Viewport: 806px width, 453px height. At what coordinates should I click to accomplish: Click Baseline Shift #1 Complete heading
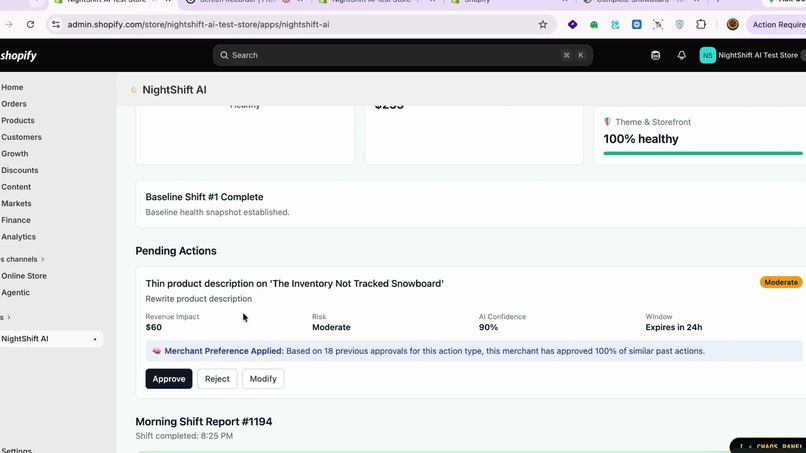pos(204,197)
